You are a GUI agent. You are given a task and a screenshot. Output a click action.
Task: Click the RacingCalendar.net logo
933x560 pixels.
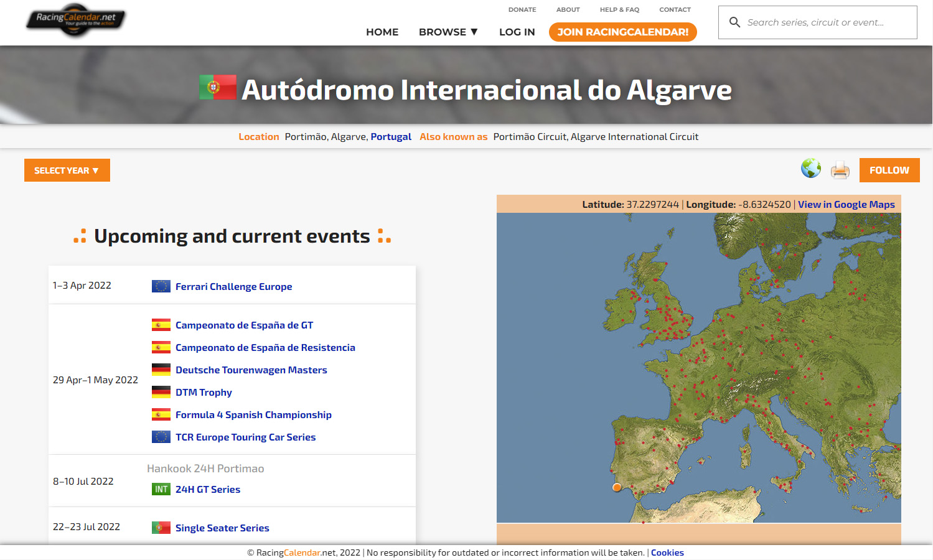point(76,20)
